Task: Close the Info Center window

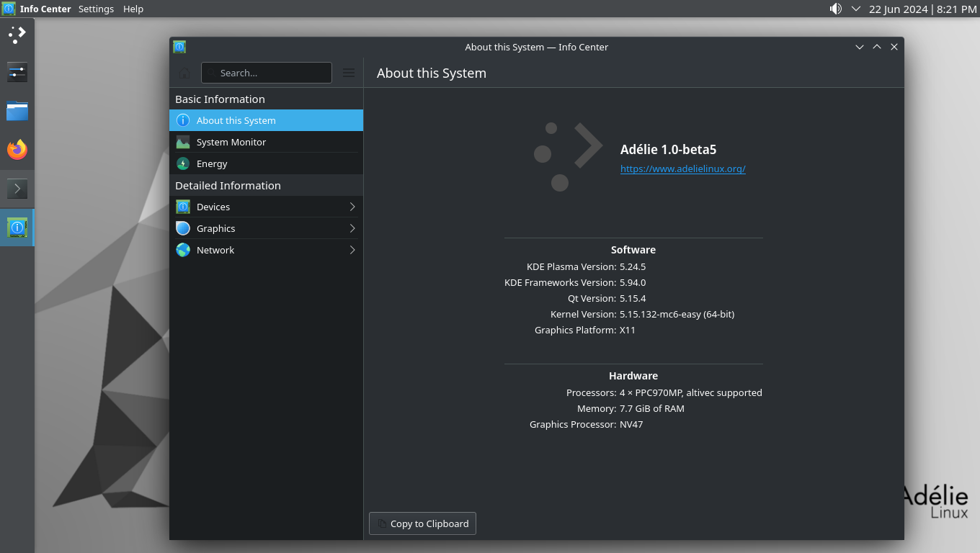Action: pyautogui.click(x=894, y=47)
